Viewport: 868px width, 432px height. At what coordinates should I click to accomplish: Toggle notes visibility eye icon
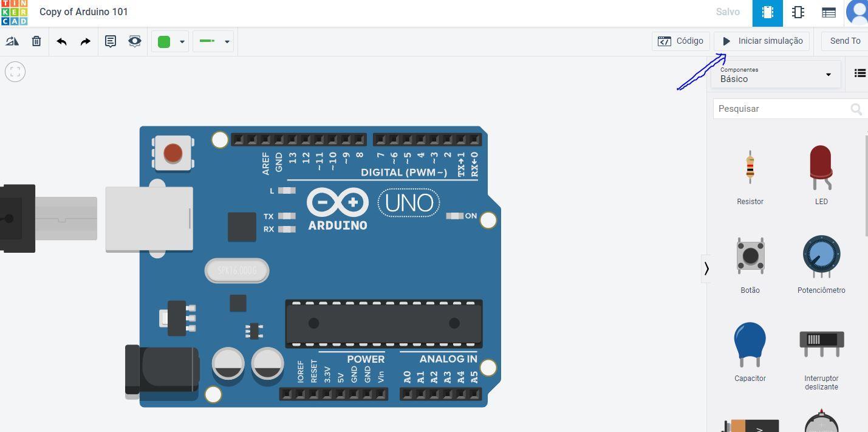tap(135, 41)
